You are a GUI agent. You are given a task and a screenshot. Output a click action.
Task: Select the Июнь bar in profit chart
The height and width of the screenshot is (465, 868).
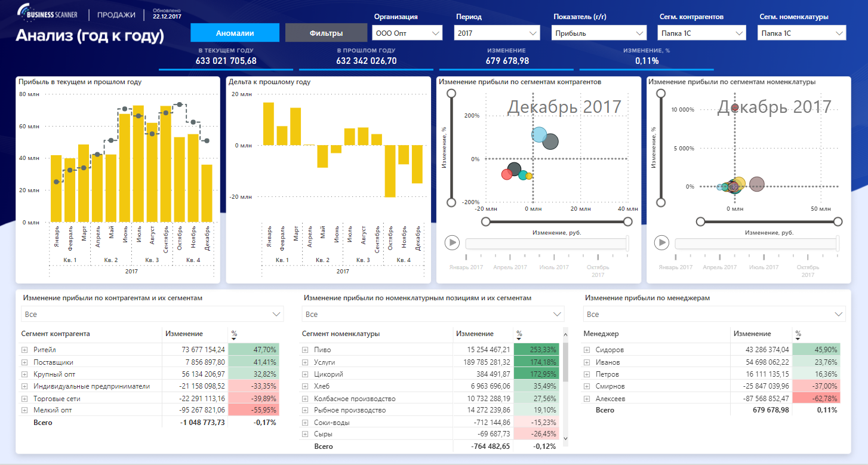pos(125,168)
